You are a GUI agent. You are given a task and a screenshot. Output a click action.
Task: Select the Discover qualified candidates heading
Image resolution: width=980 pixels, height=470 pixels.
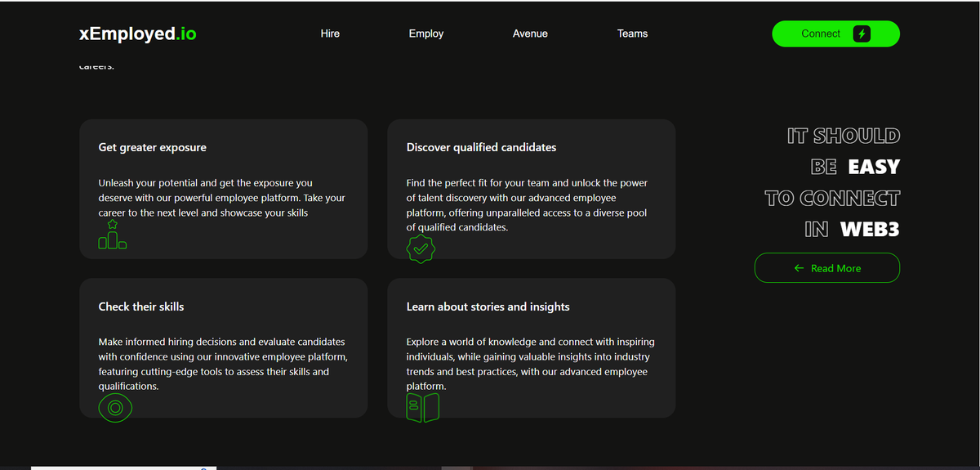481,148
